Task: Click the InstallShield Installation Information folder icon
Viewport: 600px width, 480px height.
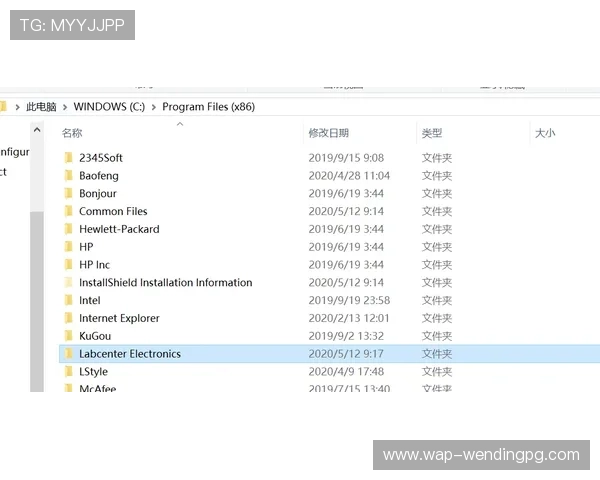Action: point(68,282)
